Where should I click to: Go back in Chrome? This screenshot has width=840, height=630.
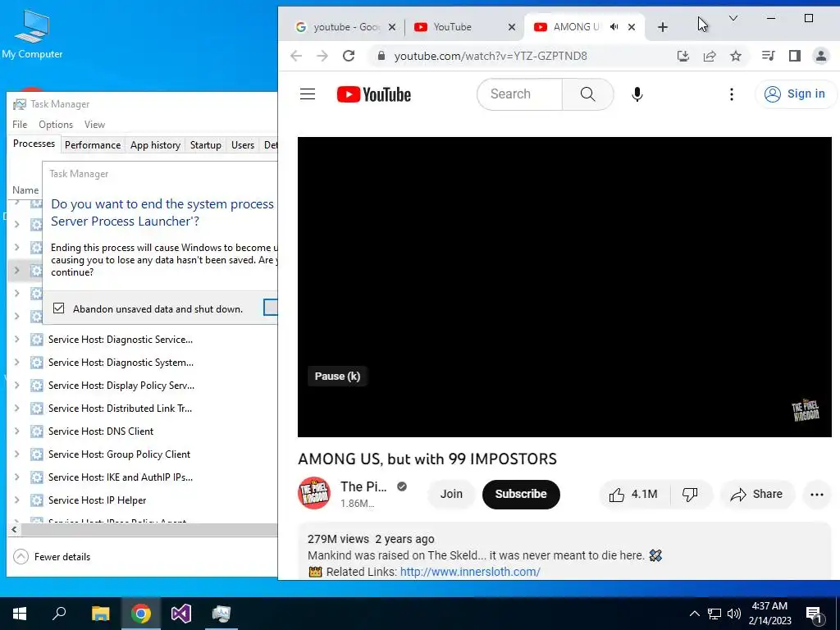[x=296, y=56]
